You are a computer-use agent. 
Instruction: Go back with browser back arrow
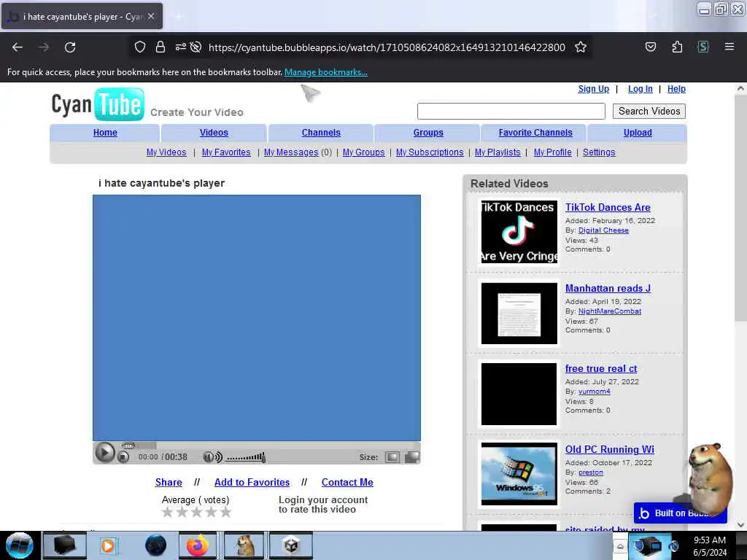[x=18, y=47]
